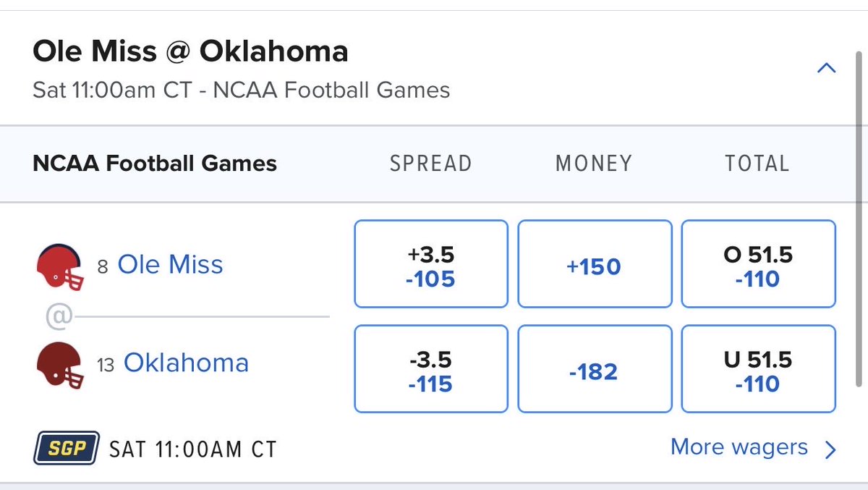868x490 pixels.
Task: Pick the Ole Miss +150 moneyline
Action: coord(595,265)
